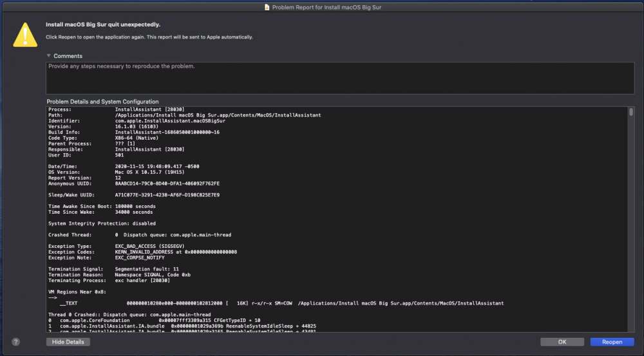This screenshot has width=644, height=356.
Task: Click Parent Process value '??? [1]'
Action: point(125,144)
